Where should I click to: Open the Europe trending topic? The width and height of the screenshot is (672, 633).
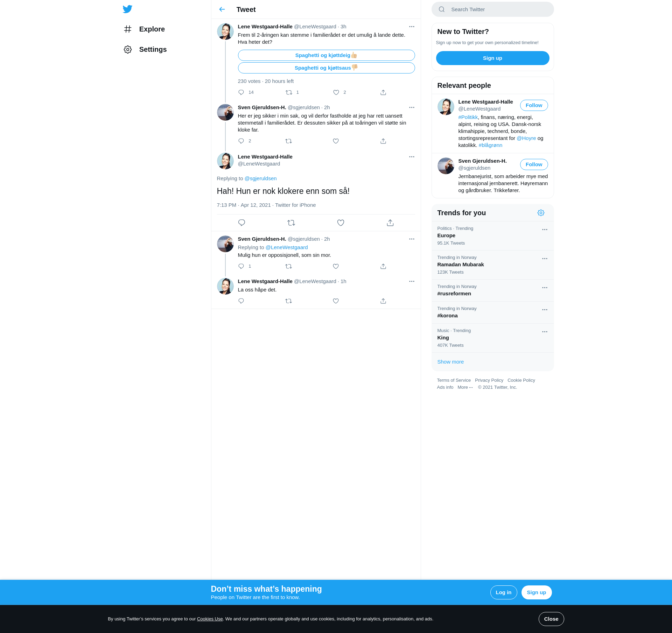[492, 236]
